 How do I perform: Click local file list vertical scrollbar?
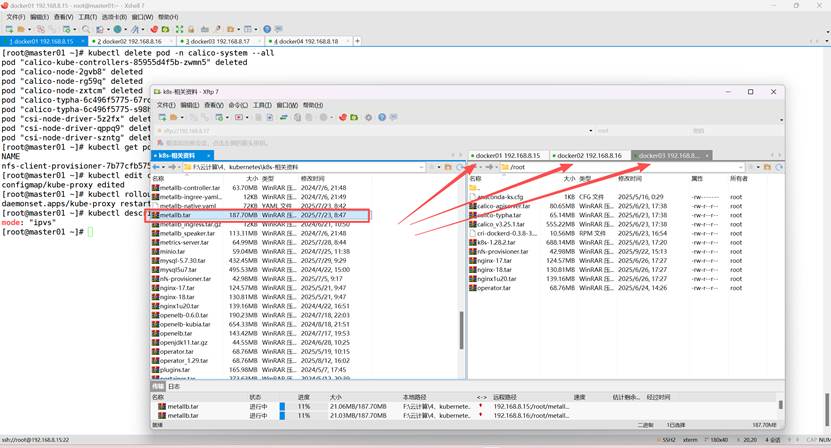pos(461,330)
